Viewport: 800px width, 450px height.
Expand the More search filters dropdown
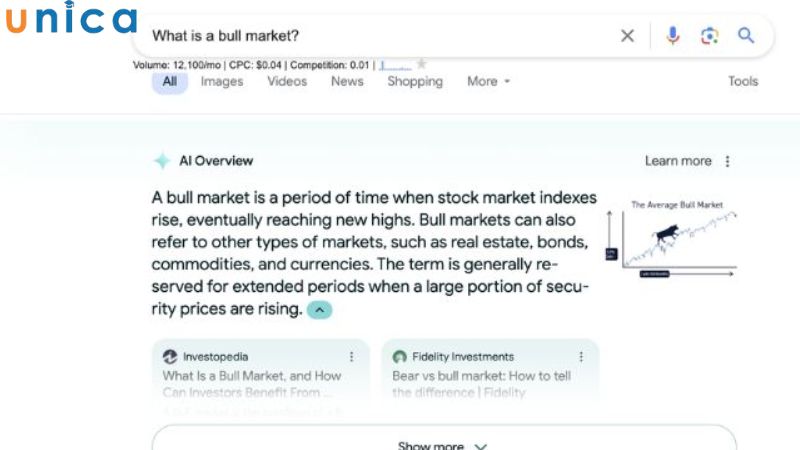488,82
